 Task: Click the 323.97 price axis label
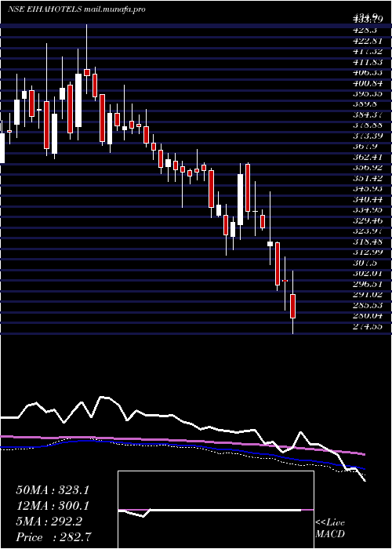click(368, 231)
